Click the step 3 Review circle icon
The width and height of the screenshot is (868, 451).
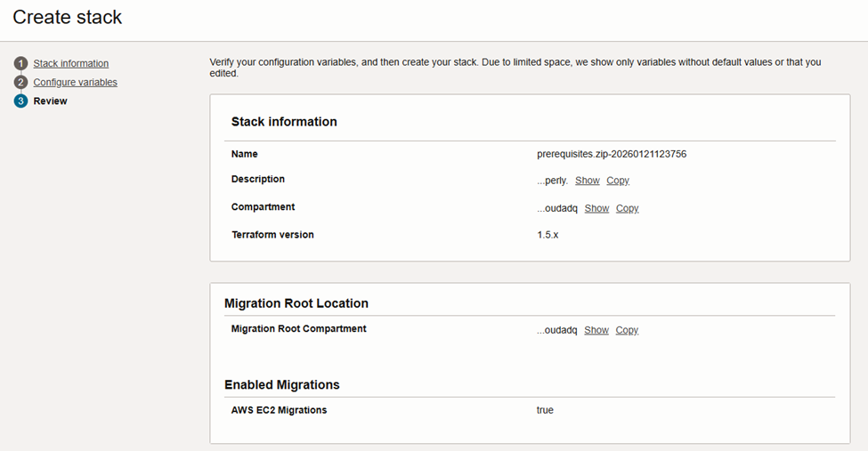click(20, 101)
